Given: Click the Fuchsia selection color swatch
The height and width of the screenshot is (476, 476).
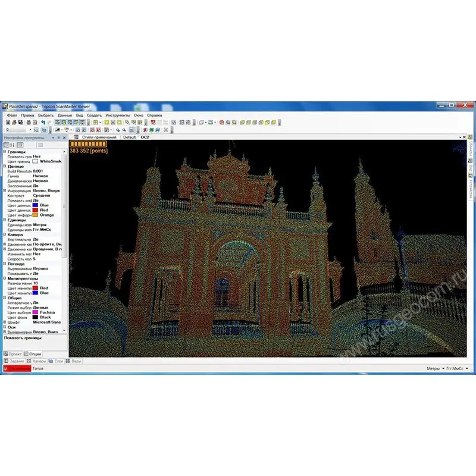Looking at the screenshot, I should pyautogui.click(x=36, y=312).
